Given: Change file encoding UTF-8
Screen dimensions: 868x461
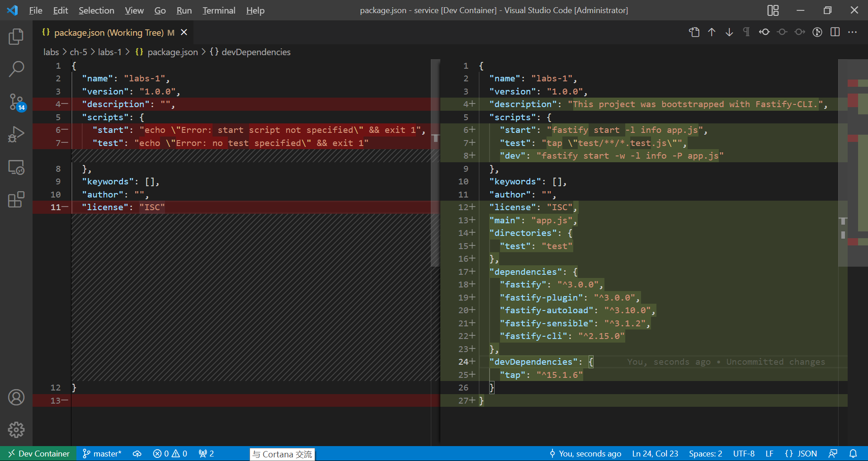Looking at the screenshot, I should [744, 454].
